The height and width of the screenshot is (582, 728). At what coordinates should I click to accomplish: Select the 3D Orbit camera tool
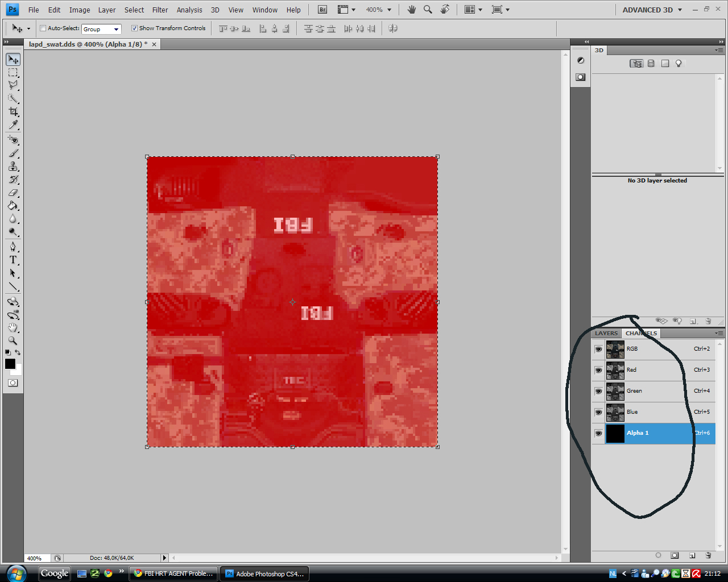(13, 314)
